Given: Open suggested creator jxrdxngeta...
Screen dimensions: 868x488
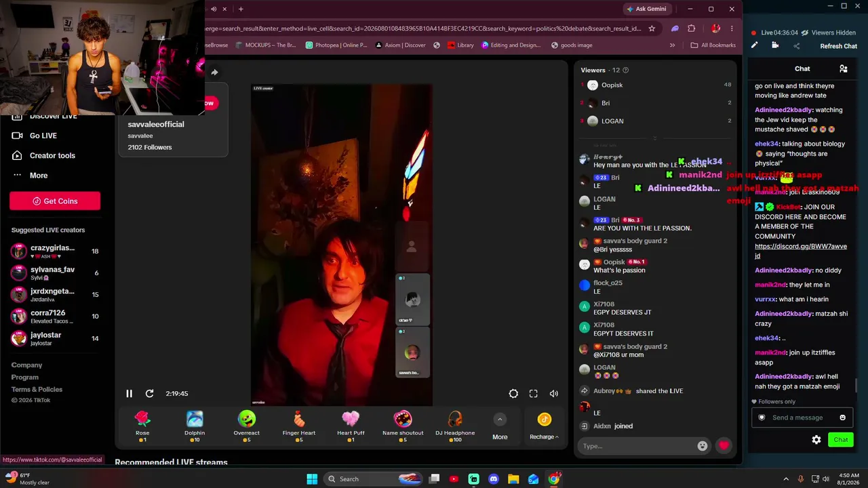Looking at the screenshot, I should coord(54,295).
